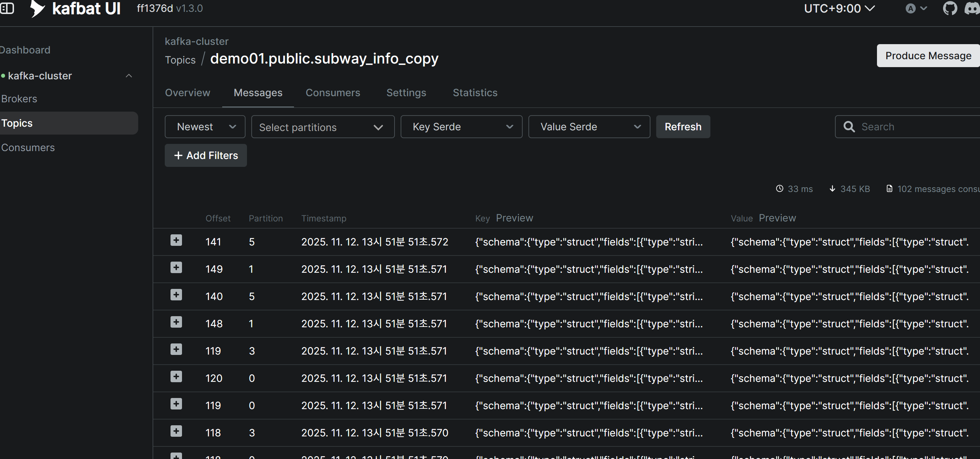The image size is (980, 459).
Task: Open the Key Serde dropdown
Action: pyautogui.click(x=461, y=127)
